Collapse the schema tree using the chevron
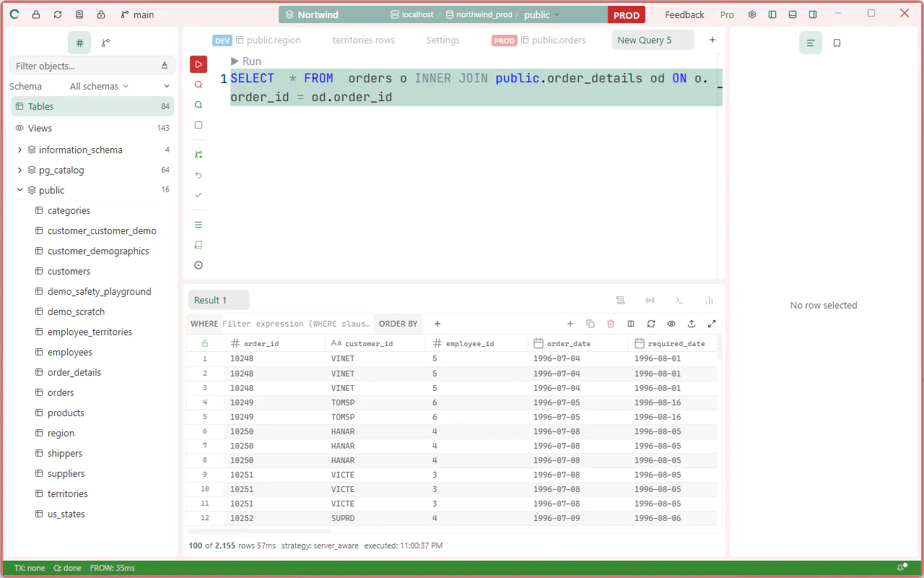Viewport: 924px width, 578px height. [167, 86]
